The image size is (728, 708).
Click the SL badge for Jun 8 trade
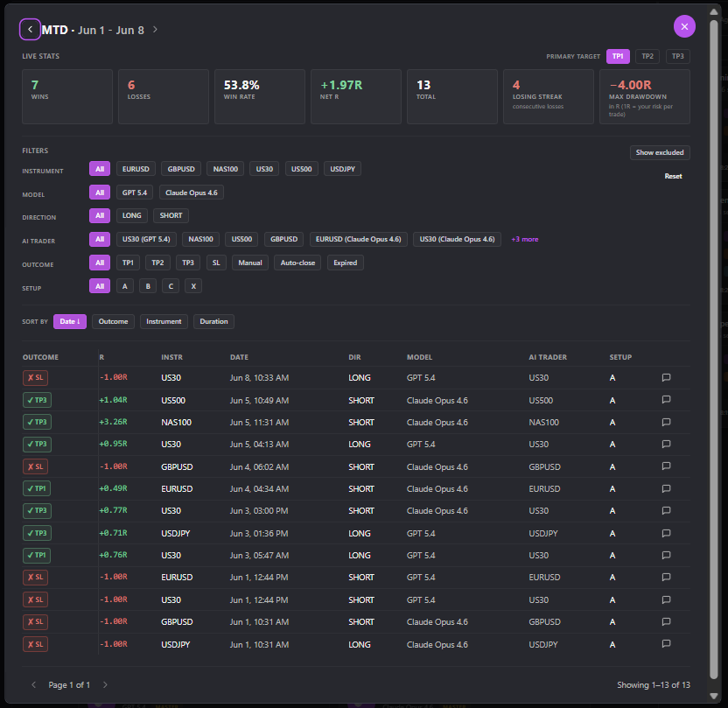[35, 378]
